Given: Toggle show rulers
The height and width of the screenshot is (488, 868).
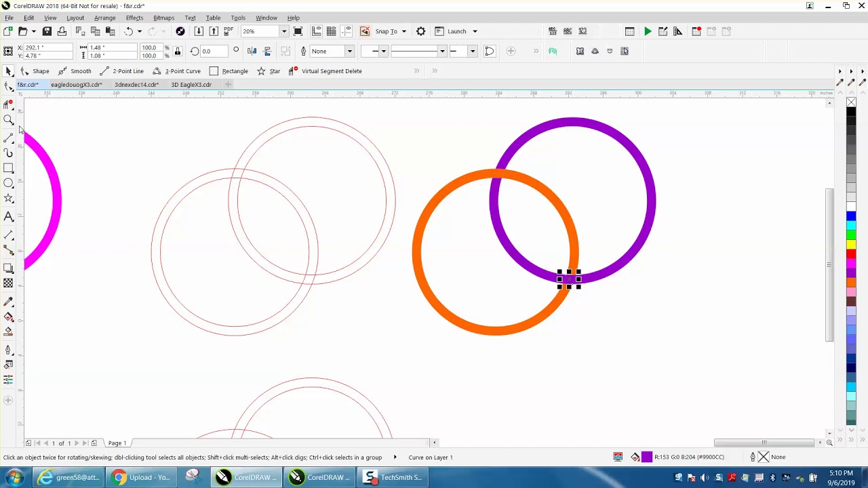Looking at the screenshot, I should [317, 31].
